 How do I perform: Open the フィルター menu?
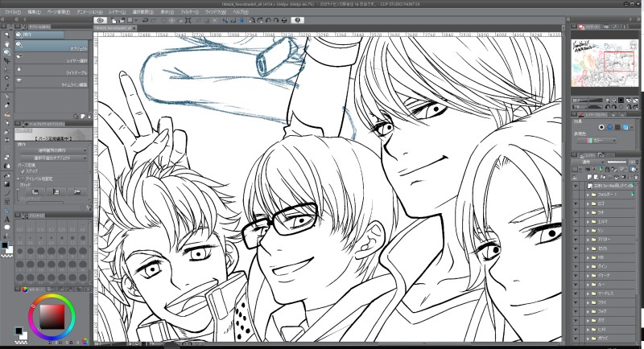(x=189, y=12)
